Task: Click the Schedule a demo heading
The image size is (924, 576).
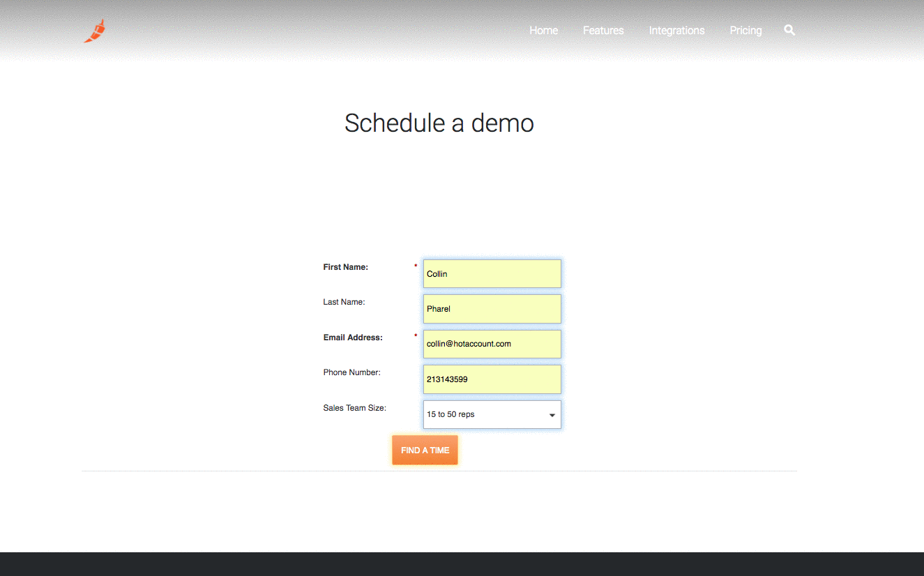Action: click(439, 123)
